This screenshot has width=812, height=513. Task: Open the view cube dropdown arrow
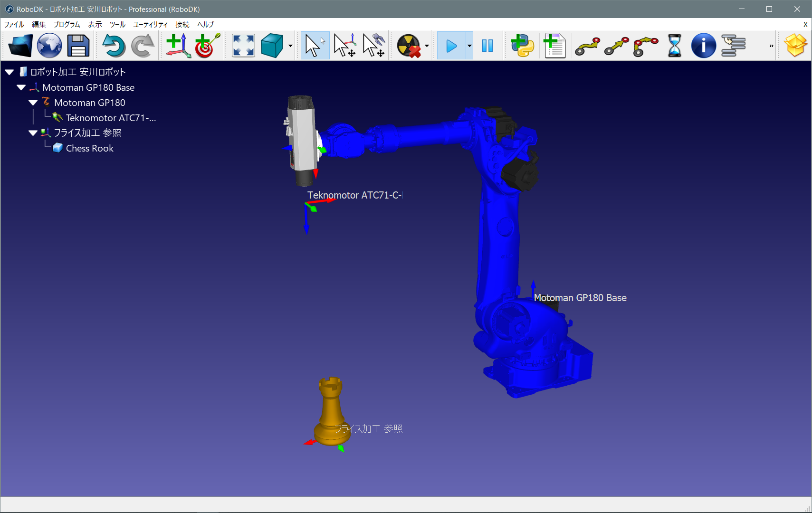click(x=290, y=46)
